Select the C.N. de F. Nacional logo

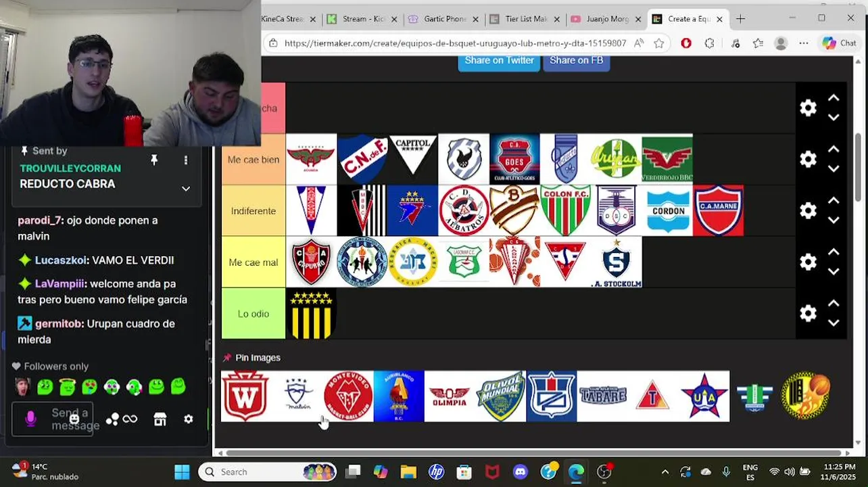(x=362, y=160)
